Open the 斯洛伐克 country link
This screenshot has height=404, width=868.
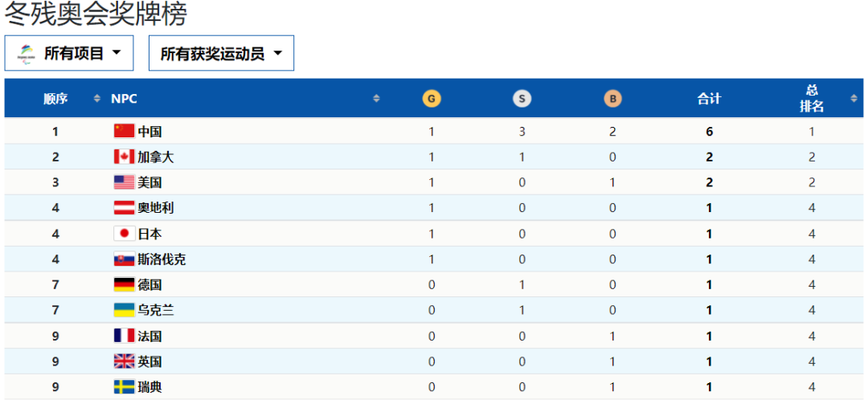(162, 259)
